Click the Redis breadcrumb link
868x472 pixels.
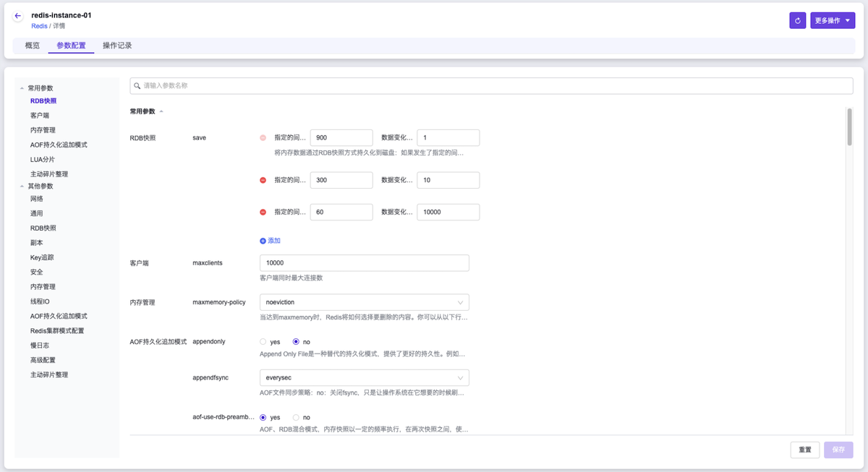click(39, 26)
